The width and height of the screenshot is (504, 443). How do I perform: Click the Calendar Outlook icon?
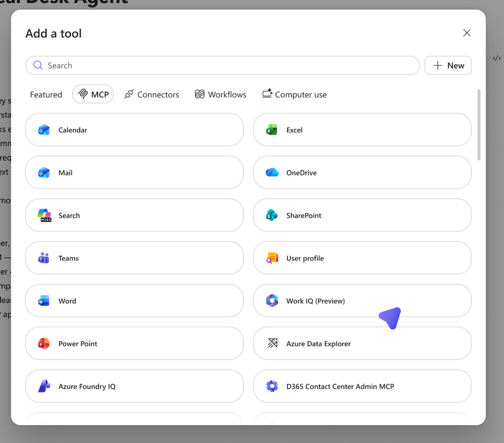(x=44, y=130)
